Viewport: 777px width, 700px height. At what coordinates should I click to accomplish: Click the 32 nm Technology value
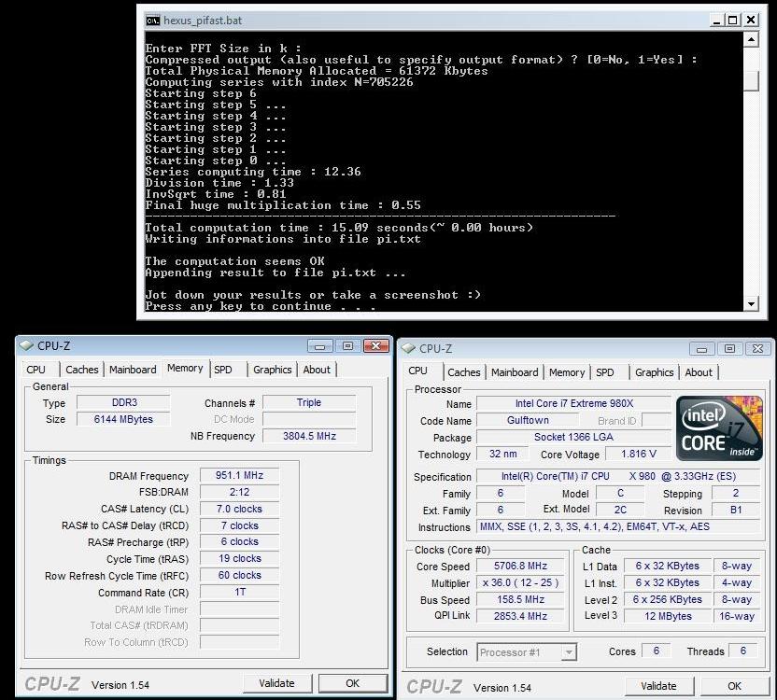(502, 454)
